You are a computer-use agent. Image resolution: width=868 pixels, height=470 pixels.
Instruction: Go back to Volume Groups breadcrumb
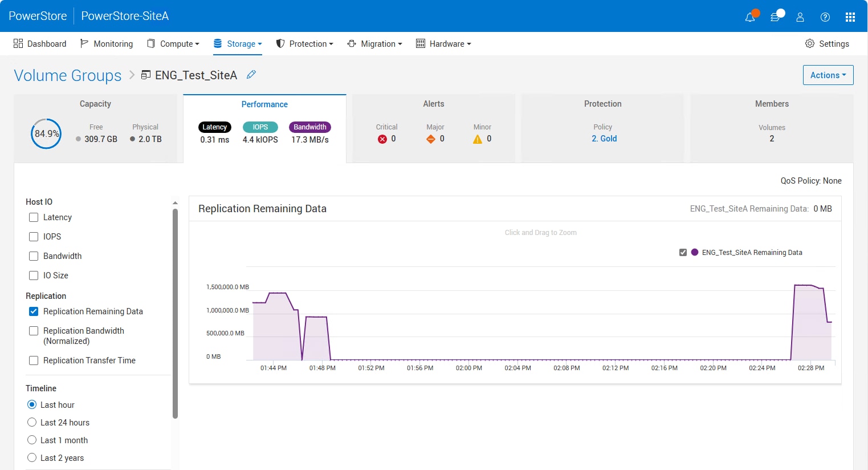[68, 75]
